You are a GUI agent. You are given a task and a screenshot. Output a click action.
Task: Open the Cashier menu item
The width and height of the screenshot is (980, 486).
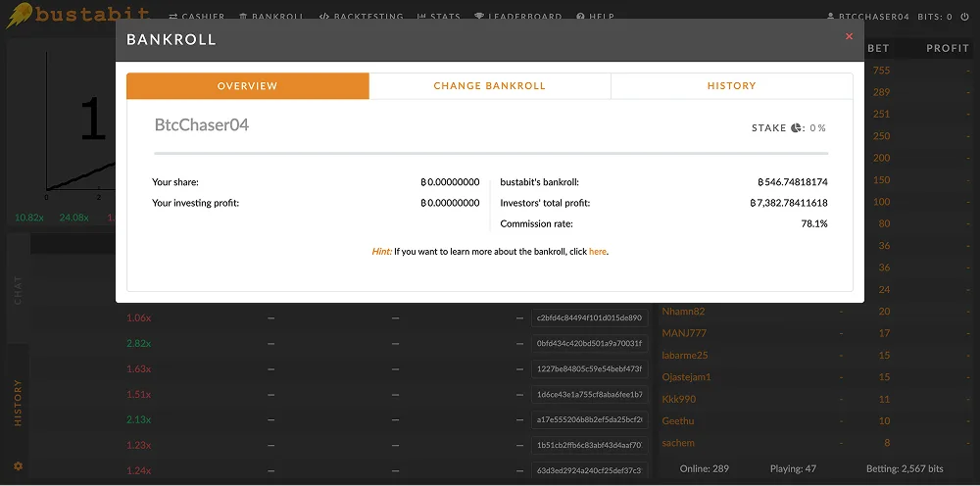(197, 17)
